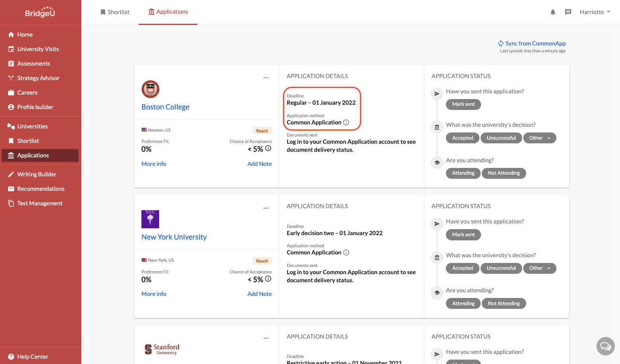The width and height of the screenshot is (620, 364).
Task: Mark New York University decision as Unsuccessful
Action: click(501, 268)
